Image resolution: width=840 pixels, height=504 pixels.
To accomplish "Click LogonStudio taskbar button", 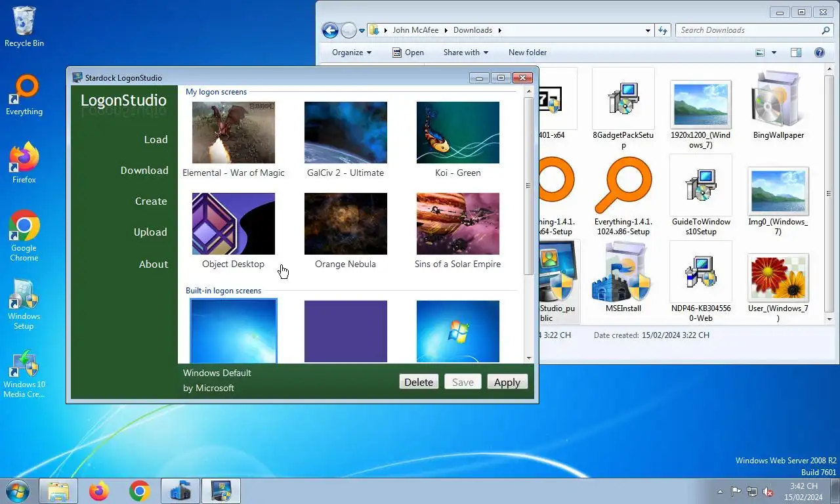I will (x=221, y=491).
